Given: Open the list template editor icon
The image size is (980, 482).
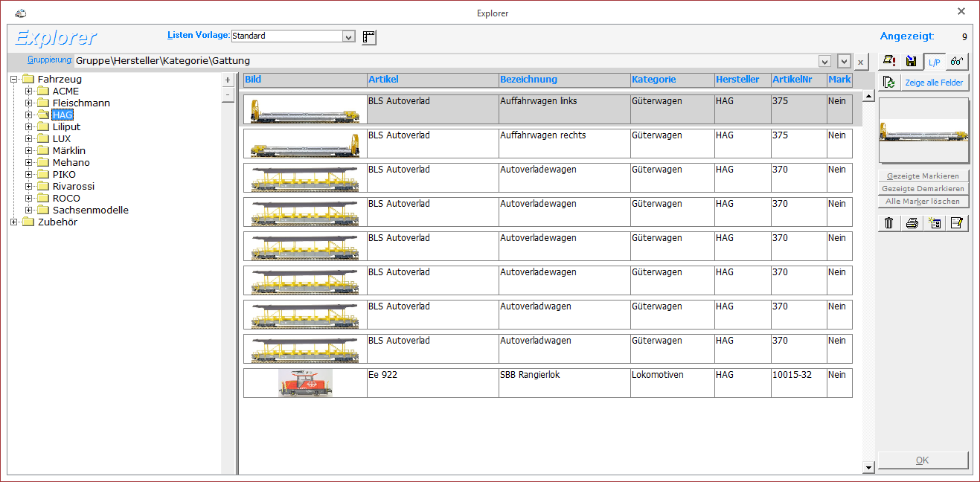Looking at the screenshot, I should pos(369,37).
